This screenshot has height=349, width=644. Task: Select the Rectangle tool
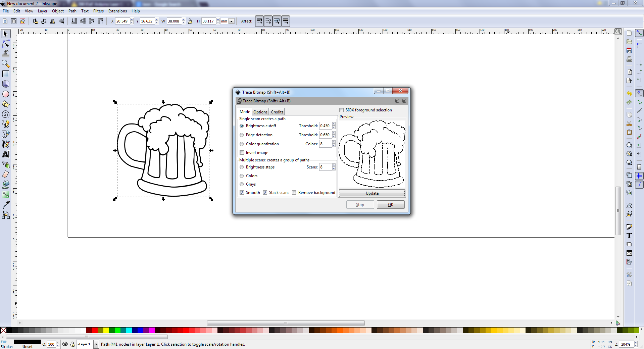tap(6, 74)
